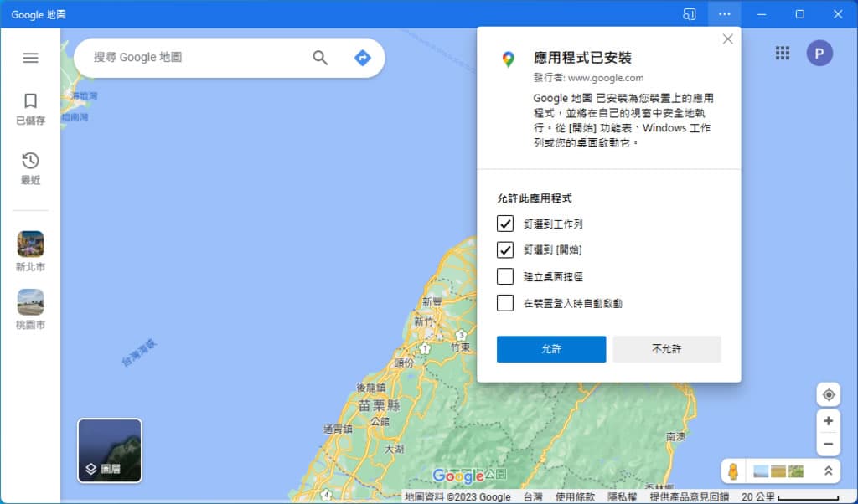
Task: Click the search magnifier icon
Action: tap(320, 58)
